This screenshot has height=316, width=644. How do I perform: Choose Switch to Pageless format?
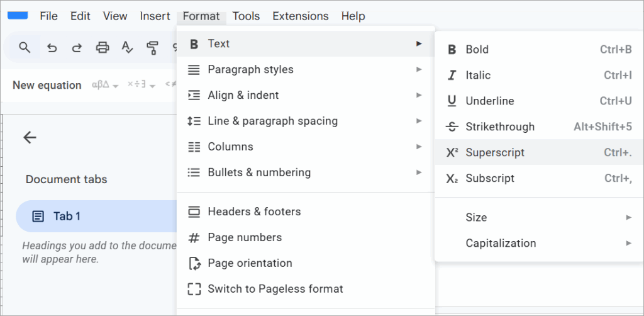(x=275, y=289)
